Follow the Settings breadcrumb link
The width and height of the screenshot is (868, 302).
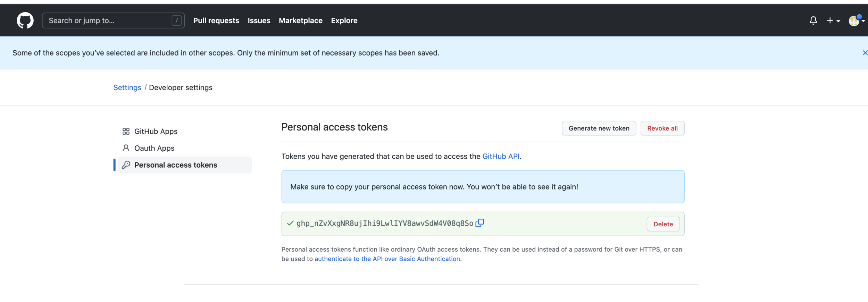pos(127,87)
